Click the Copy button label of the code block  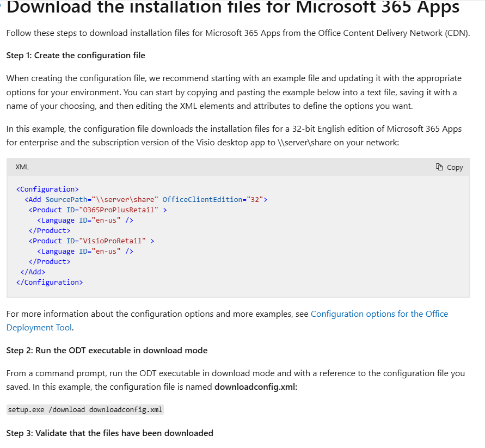click(455, 167)
